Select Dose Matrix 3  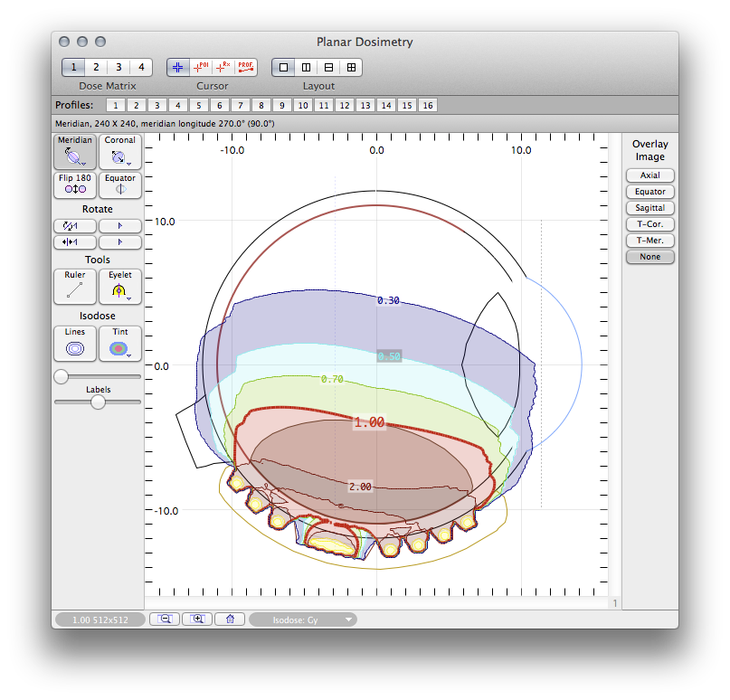click(118, 66)
